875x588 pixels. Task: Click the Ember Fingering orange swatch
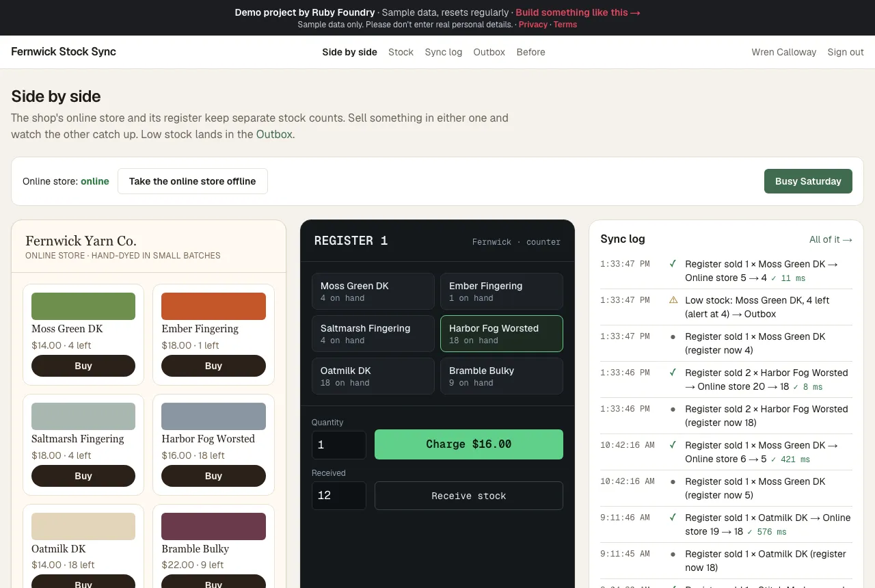coord(213,306)
